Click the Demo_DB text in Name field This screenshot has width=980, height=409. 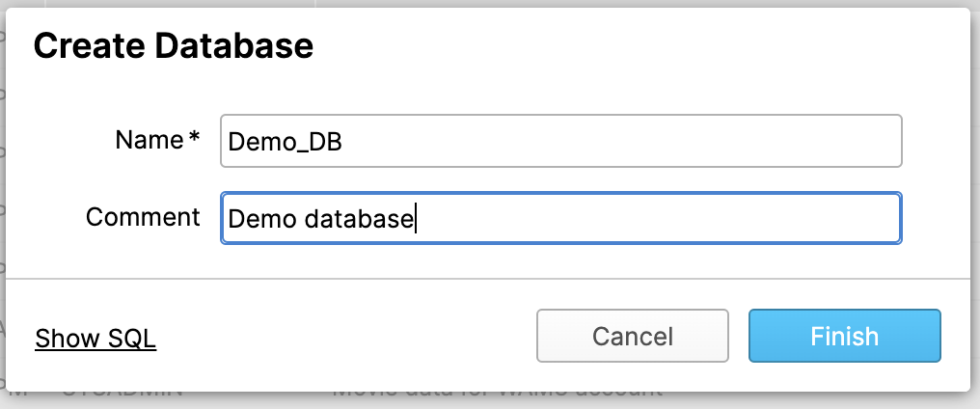285,143
